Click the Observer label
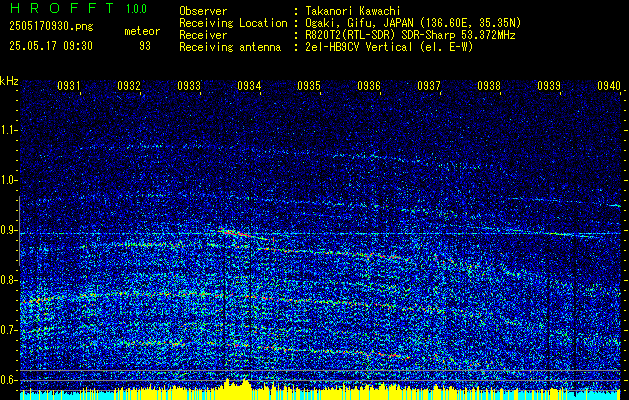629x400 pixels. (x=203, y=11)
